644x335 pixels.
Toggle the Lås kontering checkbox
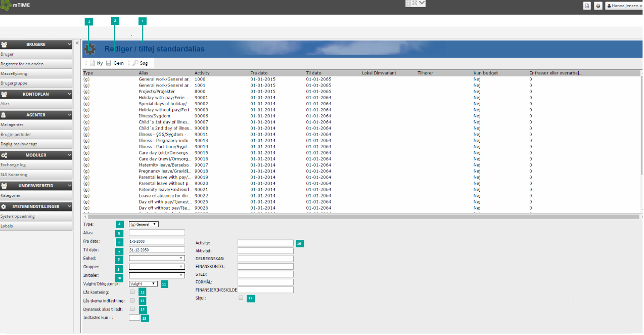pos(132,292)
